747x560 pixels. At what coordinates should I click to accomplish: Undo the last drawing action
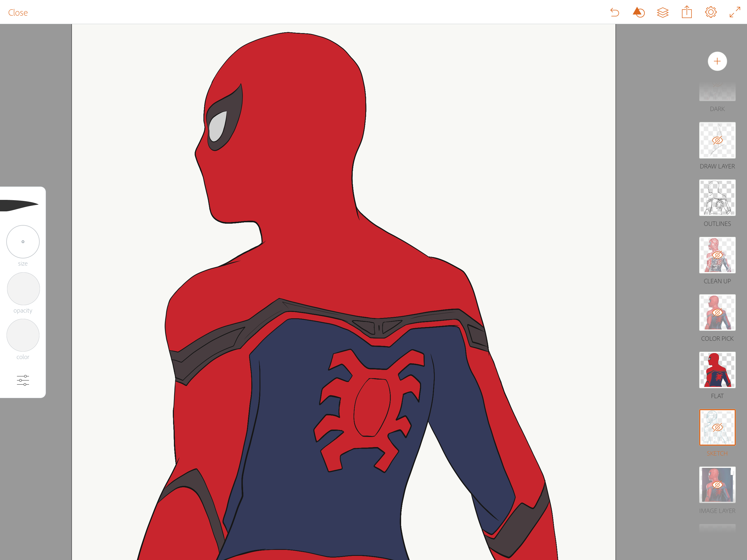615,13
